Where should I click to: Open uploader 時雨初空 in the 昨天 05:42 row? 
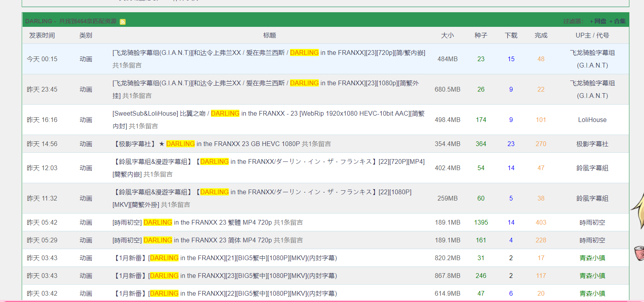click(592, 223)
